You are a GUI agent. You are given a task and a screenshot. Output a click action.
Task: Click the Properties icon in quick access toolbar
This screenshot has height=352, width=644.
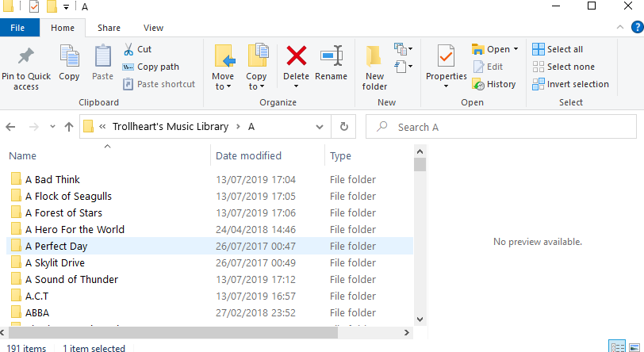click(x=34, y=6)
